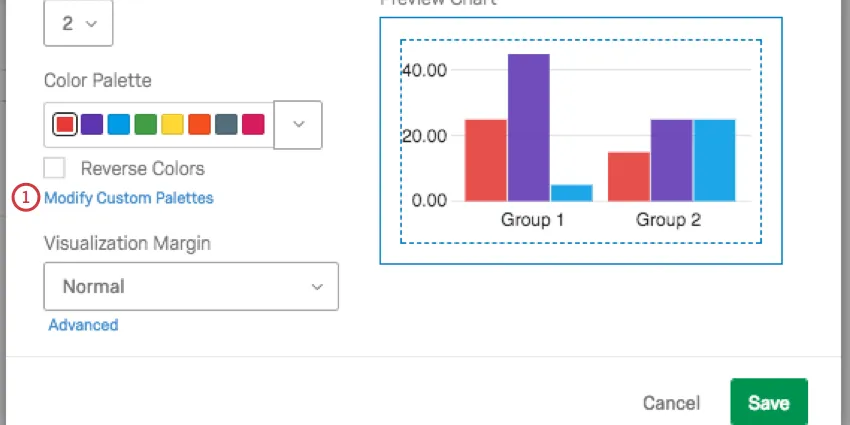
Task: Click the red Group 1 bar
Action: point(486,160)
